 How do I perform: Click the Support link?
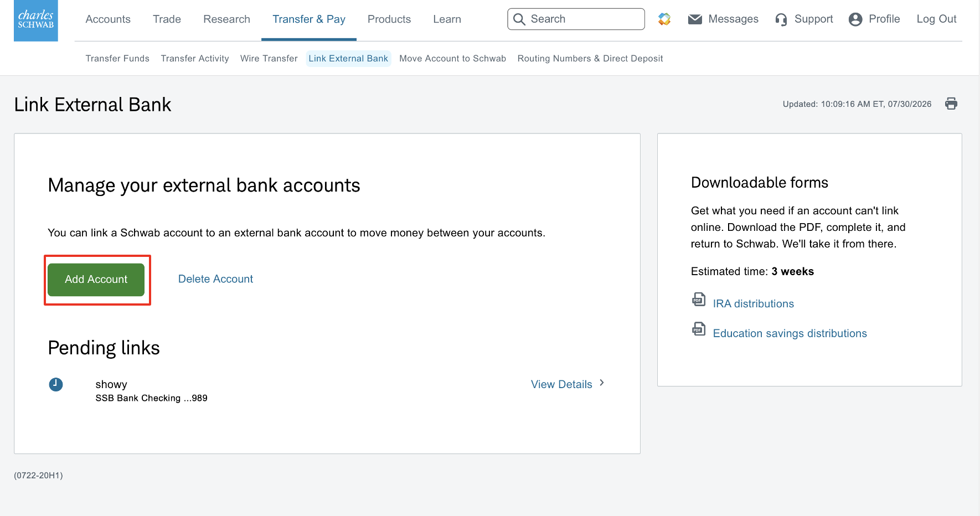click(x=813, y=19)
